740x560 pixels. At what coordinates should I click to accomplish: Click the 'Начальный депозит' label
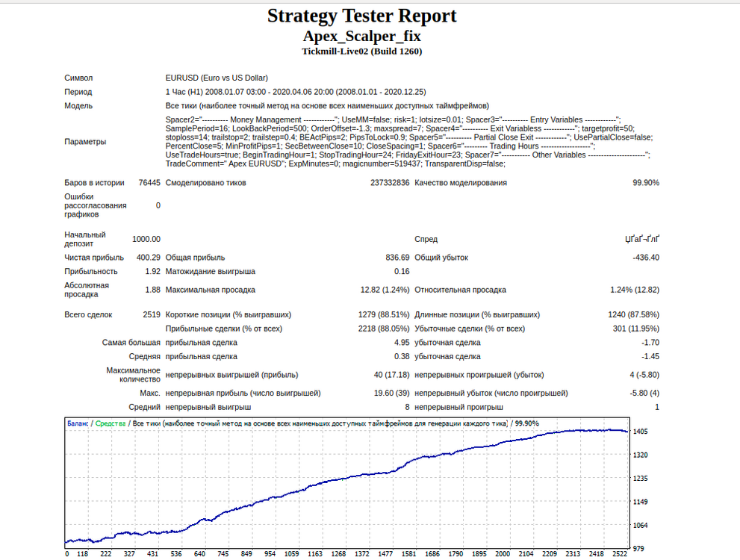coord(85,239)
